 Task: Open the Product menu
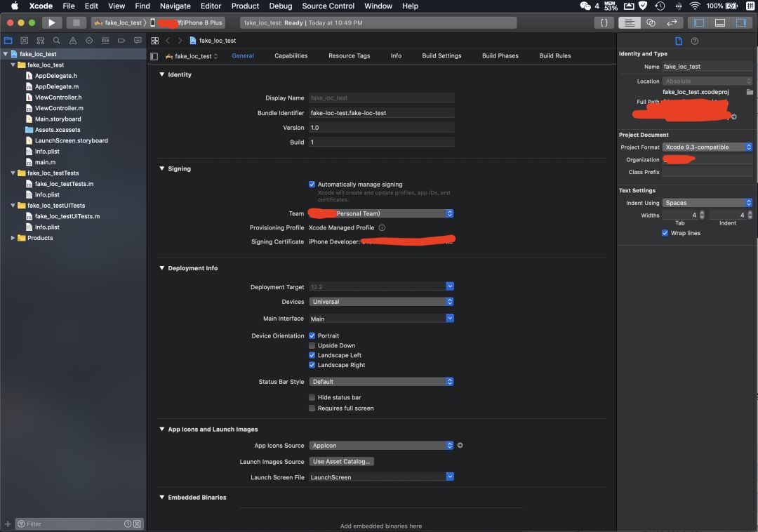click(x=245, y=6)
